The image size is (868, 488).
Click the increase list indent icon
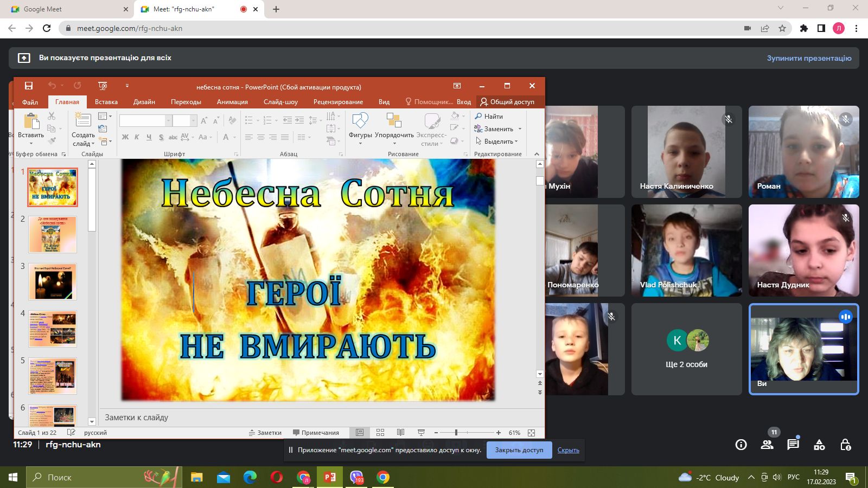pos(299,120)
